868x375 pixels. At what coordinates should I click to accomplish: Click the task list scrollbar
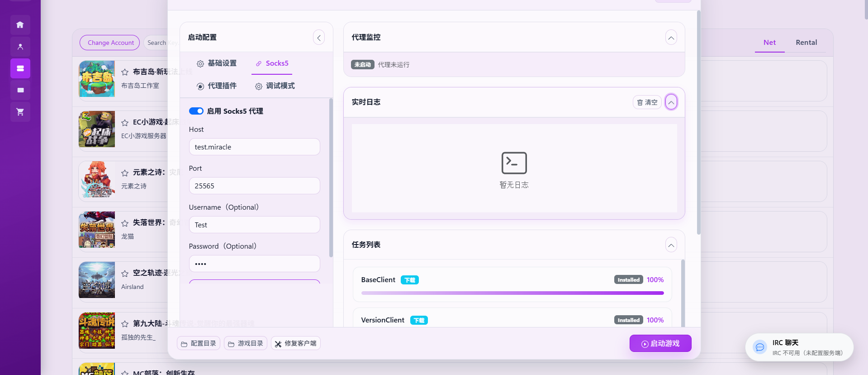pyautogui.click(x=683, y=293)
